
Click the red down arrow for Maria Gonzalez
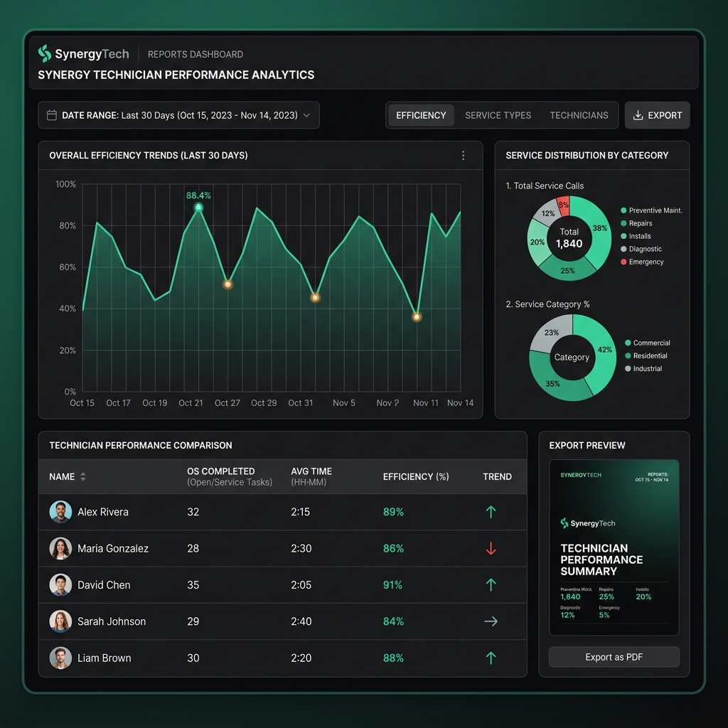491,548
